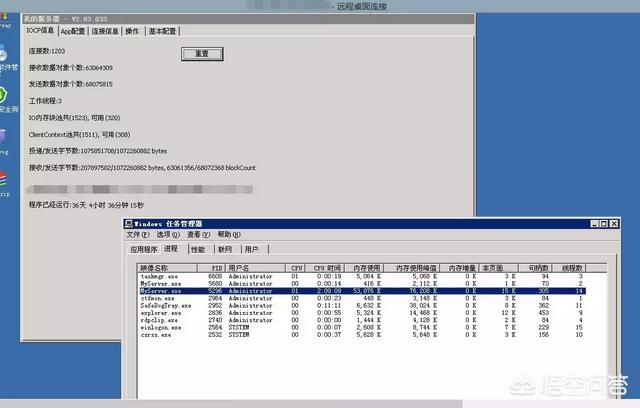Switch to Task Manager 联网 tab
The width and height of the screenshot is (640, 408).
[x=225, y=248]
